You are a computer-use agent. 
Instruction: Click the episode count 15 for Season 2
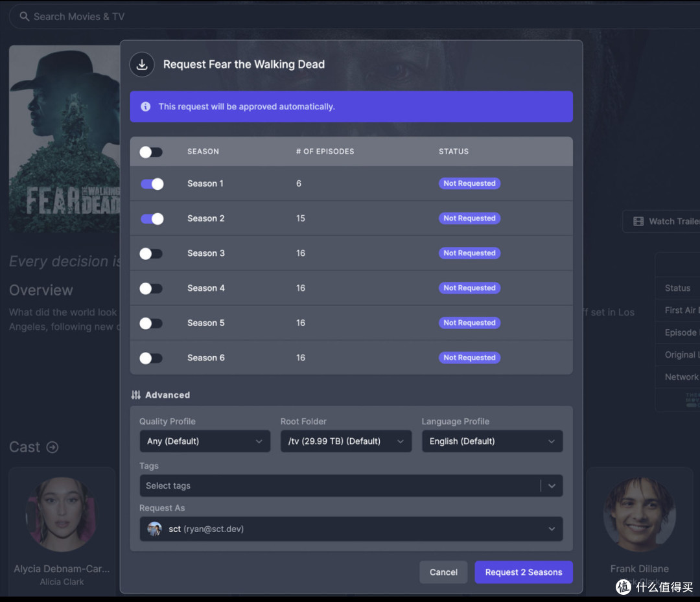(x=301, y=218)
